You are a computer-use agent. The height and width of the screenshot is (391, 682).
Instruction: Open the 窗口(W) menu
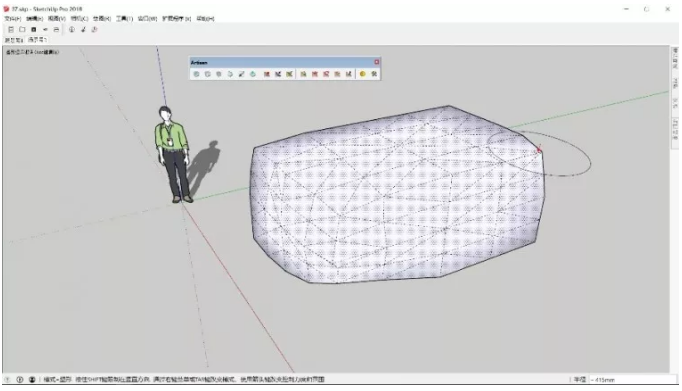pos(147,19)
